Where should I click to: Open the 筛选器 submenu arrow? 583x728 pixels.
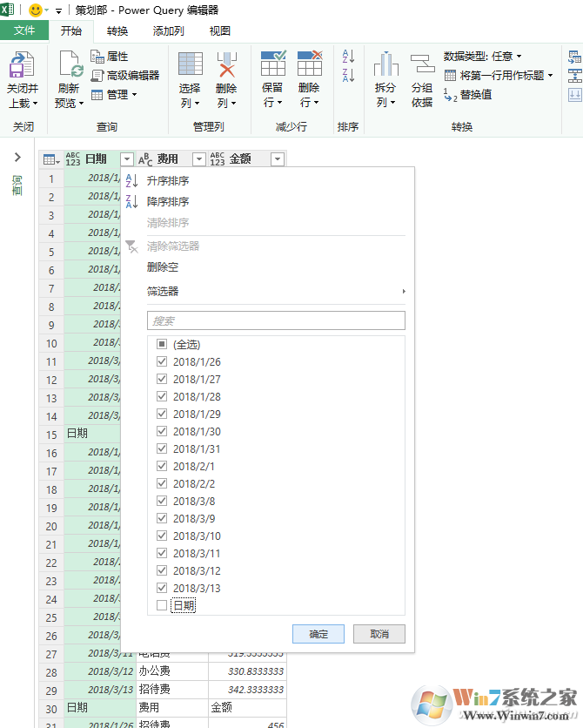404,291
